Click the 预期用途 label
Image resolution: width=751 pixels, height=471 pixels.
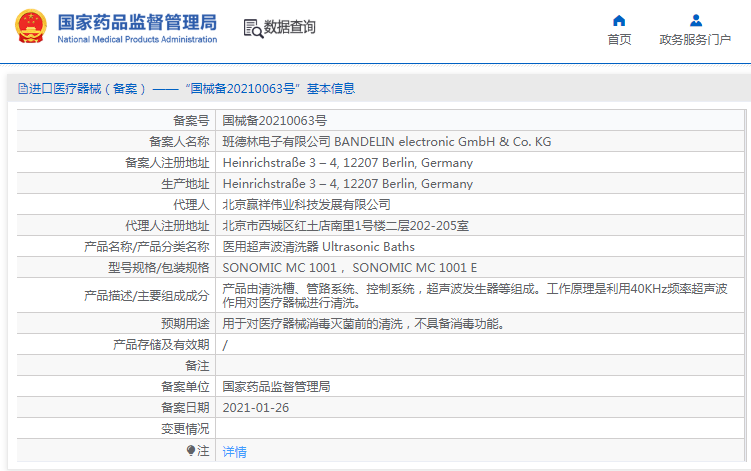(x=185, y=324)
